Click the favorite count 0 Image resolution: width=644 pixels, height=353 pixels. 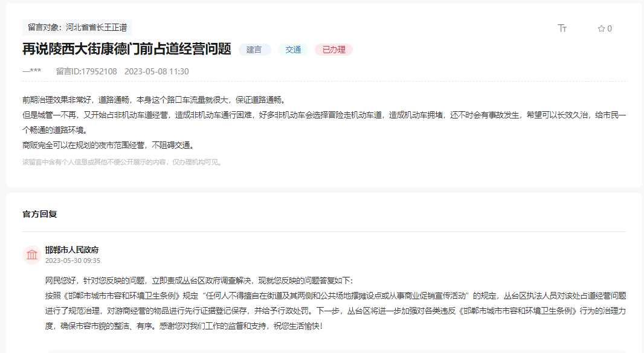click(x=610, y=28)
